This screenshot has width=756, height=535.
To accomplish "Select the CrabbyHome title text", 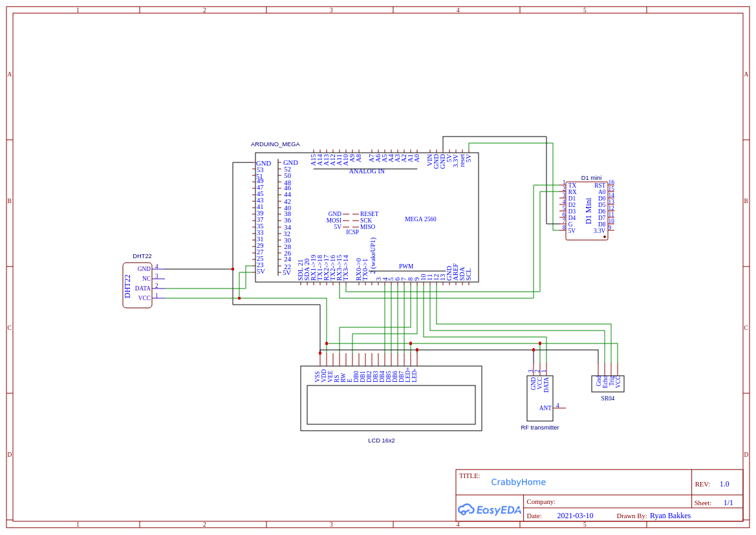I will [518, 482].
